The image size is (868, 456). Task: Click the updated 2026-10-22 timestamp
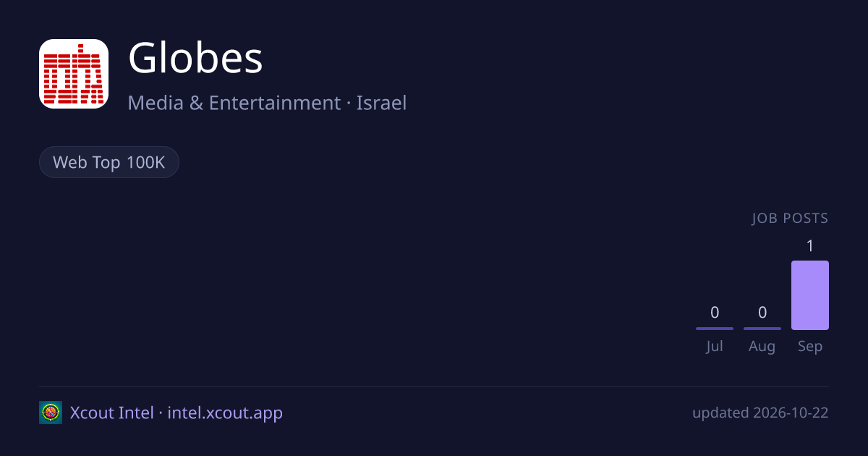(760, 413)
